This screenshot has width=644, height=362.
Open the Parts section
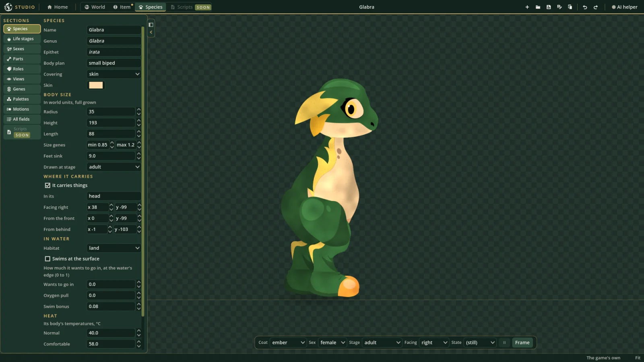coord(22,59)
